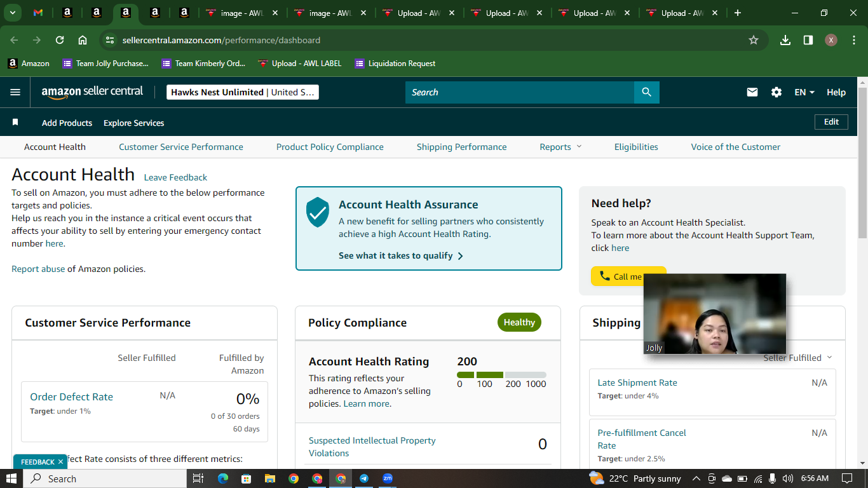Switch to the Gmail browser tab
This screenshot has height=488, width=868.
click(38, 13)
